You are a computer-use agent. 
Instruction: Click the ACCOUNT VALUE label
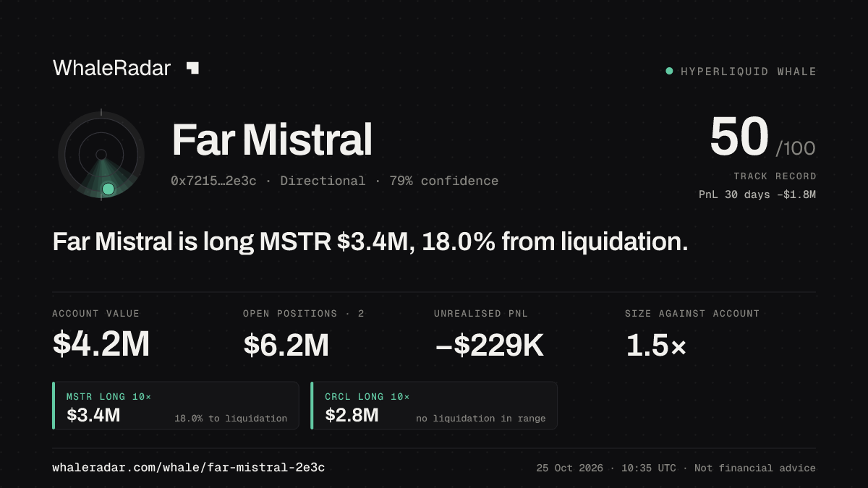tap(96, 314)
